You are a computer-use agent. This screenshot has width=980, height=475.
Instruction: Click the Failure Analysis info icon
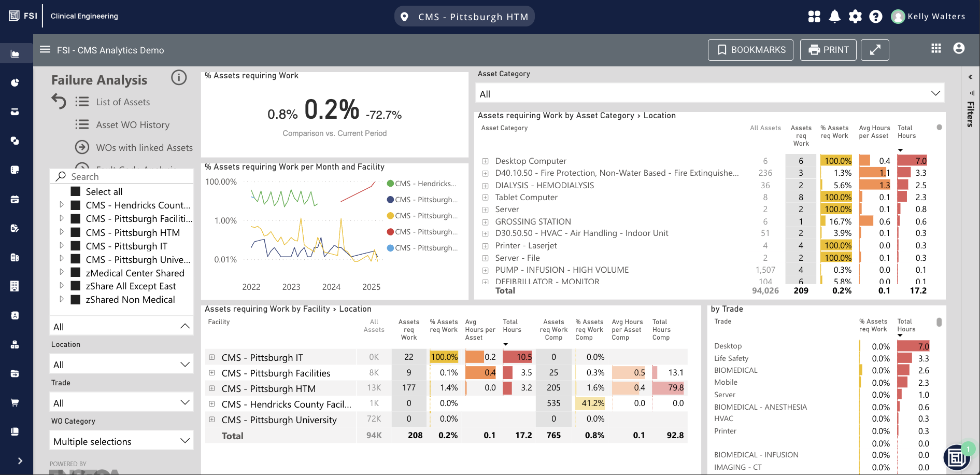[x=179, y=78]
